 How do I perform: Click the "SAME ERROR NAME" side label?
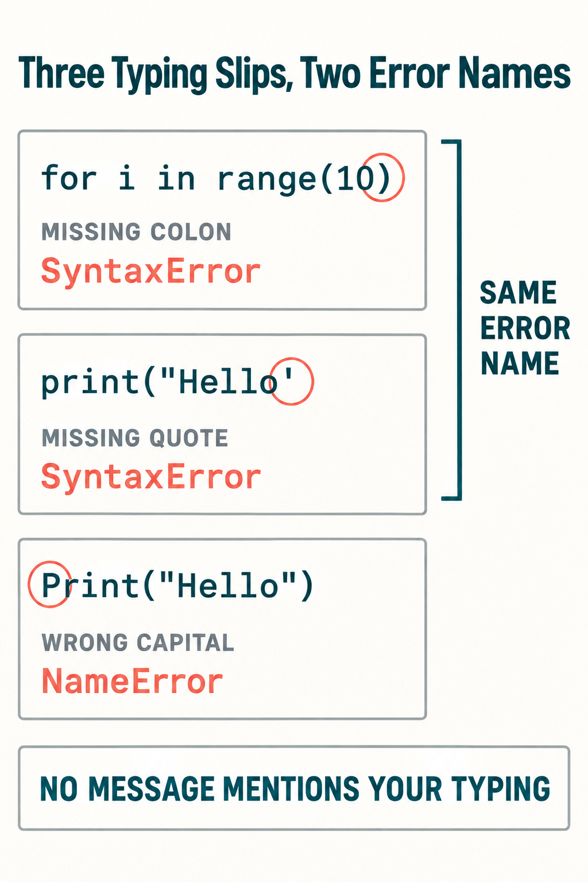pos(525,328)
